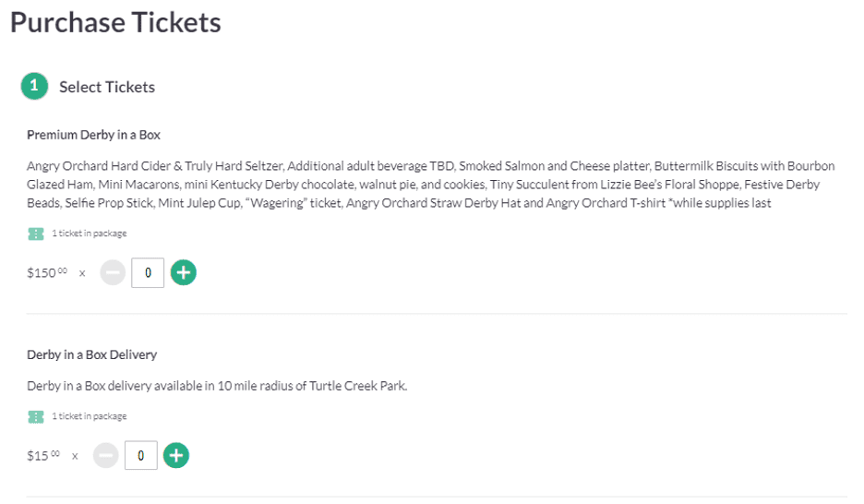Select the Premium Derby in a Box heading
Screen dimensions: 864x504
click(93, 135)
